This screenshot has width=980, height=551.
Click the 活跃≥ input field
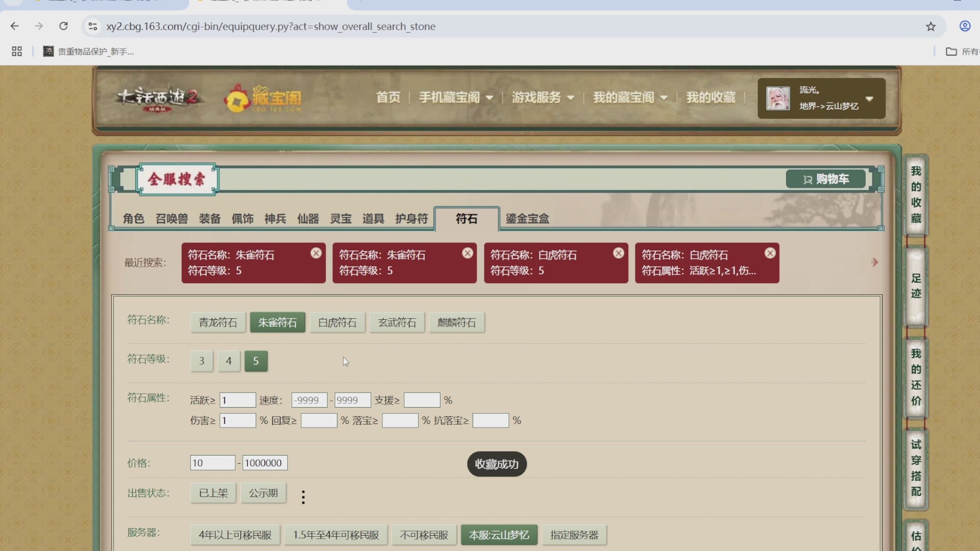238,400
